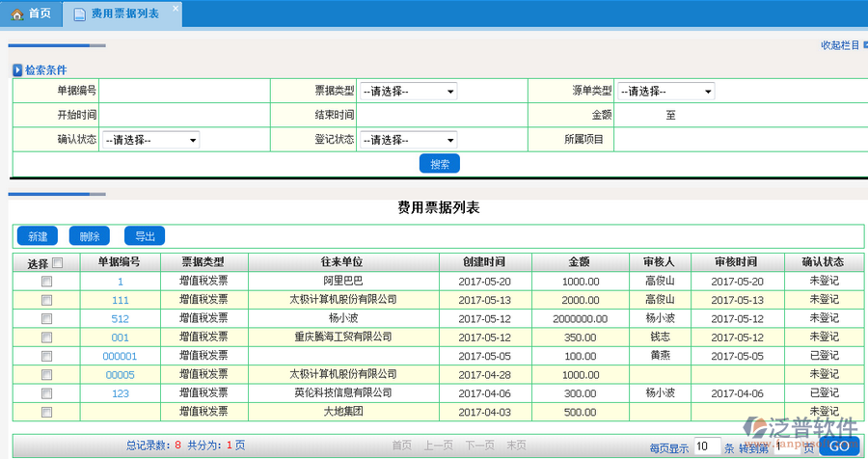This screenshot has width=868, height=459.
Task: Tick the checkbox for 大地集团 row
Action: (x=46, y=412)
